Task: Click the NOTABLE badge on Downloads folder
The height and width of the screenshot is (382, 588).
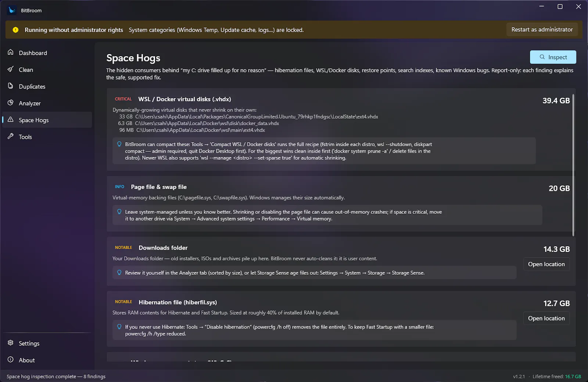Action: pos(123,248)
